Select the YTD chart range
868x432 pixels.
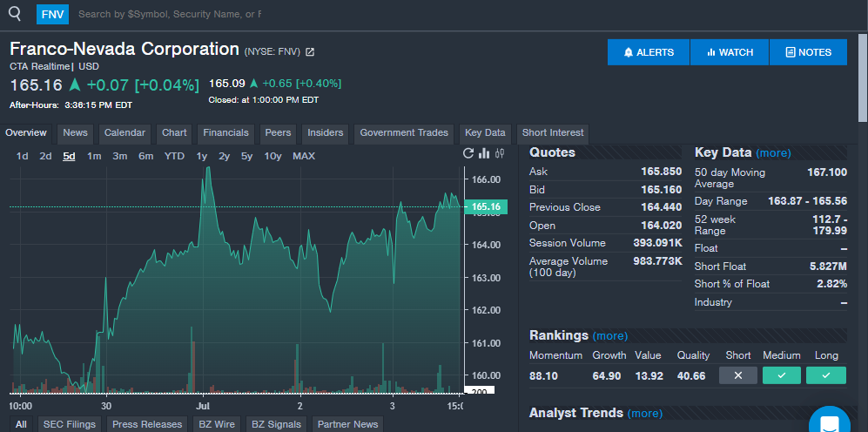click(x=174, y=156)
